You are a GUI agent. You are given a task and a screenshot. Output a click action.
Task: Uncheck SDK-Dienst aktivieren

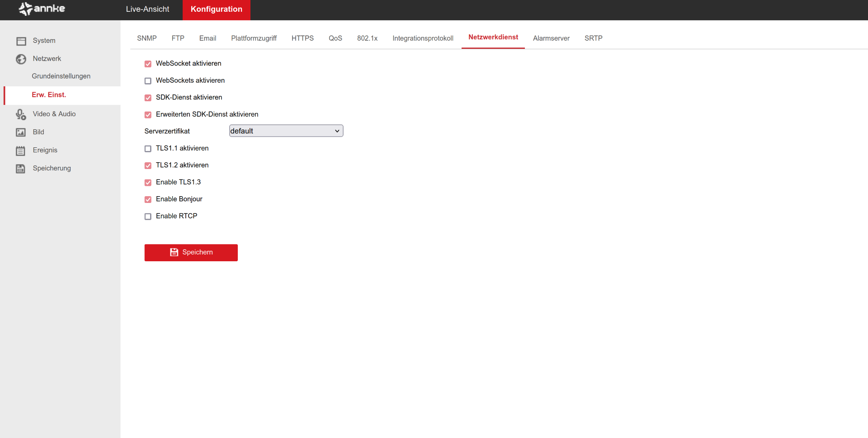(148, 98)
